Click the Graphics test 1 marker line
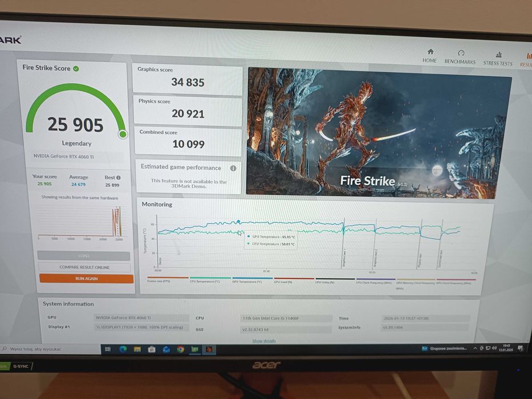This screenshot has width=532, height=399. pos(343,243)
